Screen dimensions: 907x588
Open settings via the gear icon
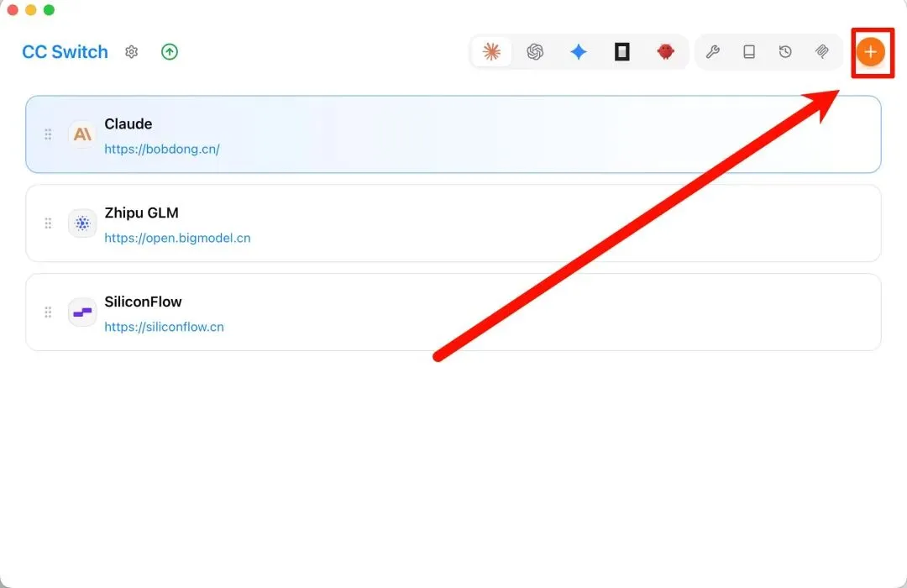pos(131,52)
